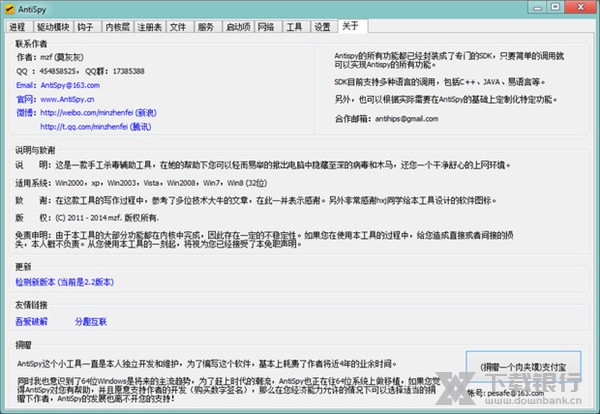Click the 适用系统 Win2000, xp line
The height and width of the screenshot is (414, 600).
click(x=141, y=183)
